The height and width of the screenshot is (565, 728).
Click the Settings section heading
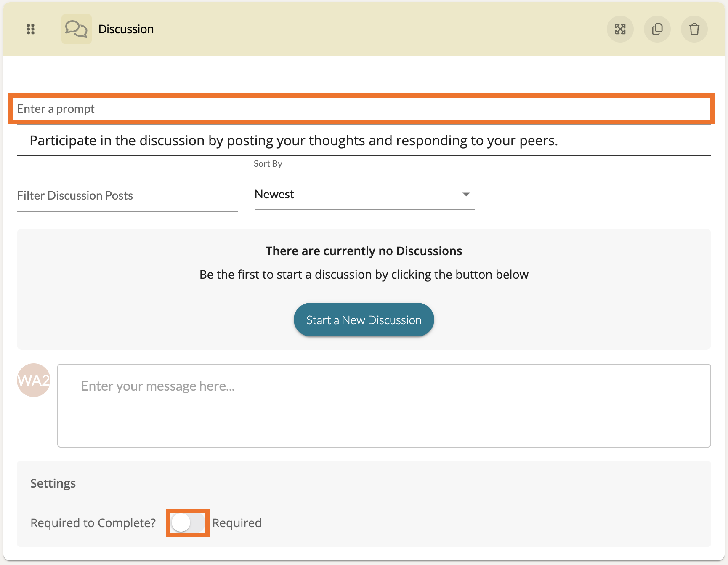[x=53, y=483]
